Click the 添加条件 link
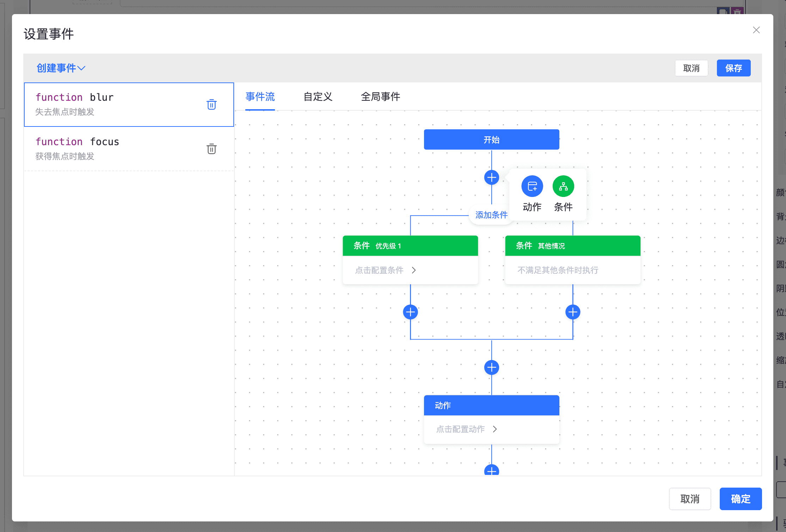The image size is (786, 532). 491,215
